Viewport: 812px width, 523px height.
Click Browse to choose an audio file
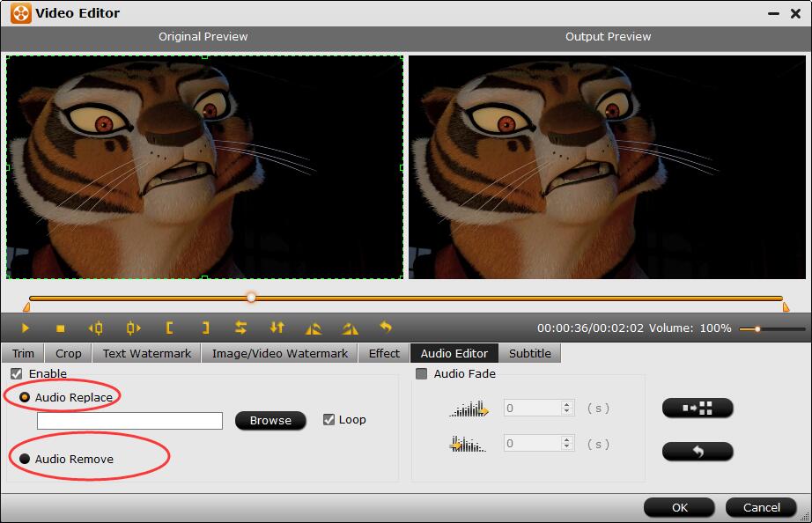(270, 421)
